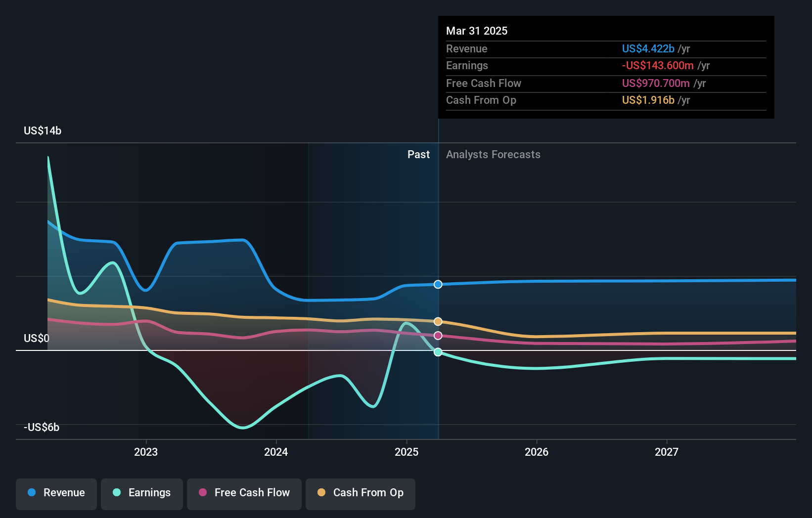Image resolution: width=812 pixels, height=518 pixels.
Task: Click the Revenue value US$4.422b in tooltip
Action: (648, 49)
